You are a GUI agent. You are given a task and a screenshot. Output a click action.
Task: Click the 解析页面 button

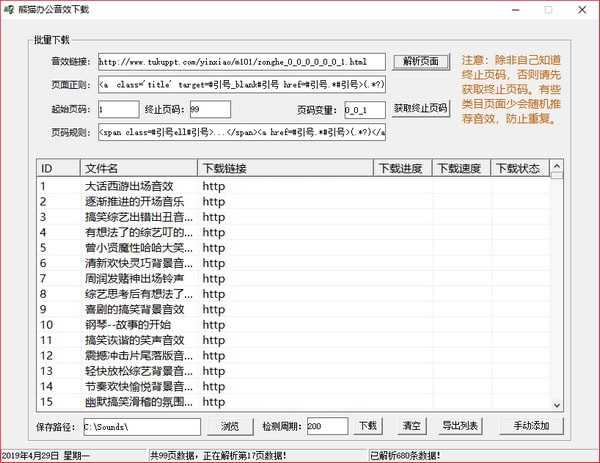point(421,62)
